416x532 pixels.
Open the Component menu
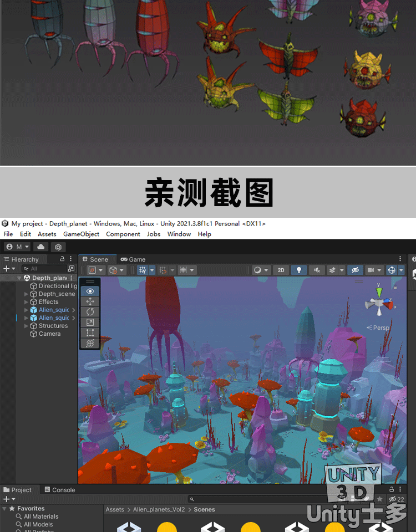click(123, 234)
